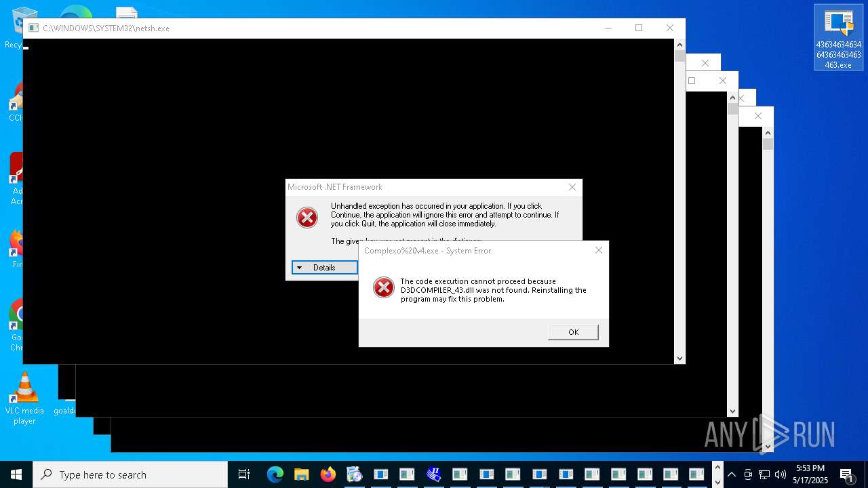Image resolution: width=868 pixels, height=488 pixels.
Task: Open the clock showing 5:53 PM
Action: click(810, 474)
